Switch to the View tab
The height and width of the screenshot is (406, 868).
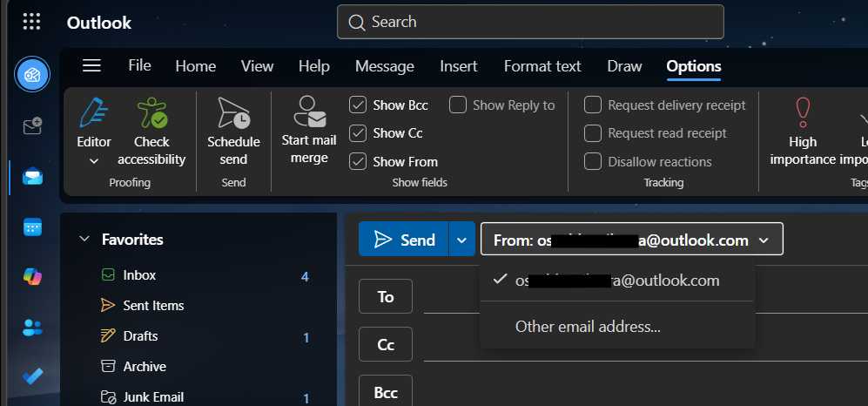257,66
